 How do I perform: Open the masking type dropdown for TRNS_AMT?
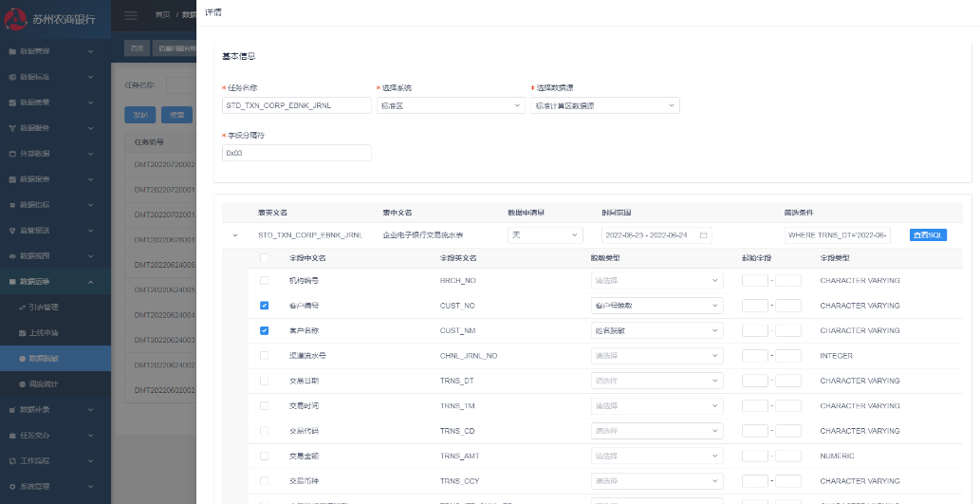[656, 456]
